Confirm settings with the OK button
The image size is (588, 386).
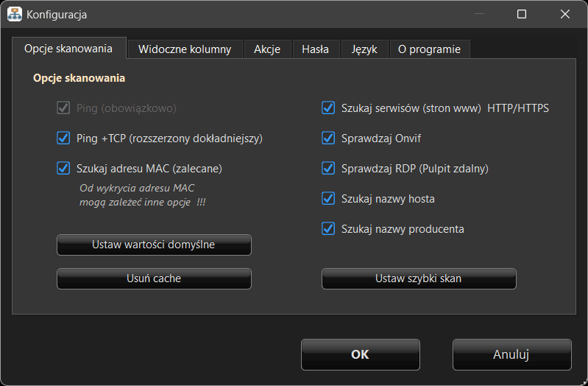tap(360, 354)
